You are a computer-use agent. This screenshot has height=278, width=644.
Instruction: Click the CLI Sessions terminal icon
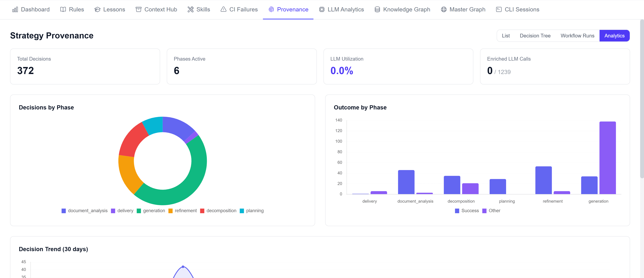coord(499,10)
